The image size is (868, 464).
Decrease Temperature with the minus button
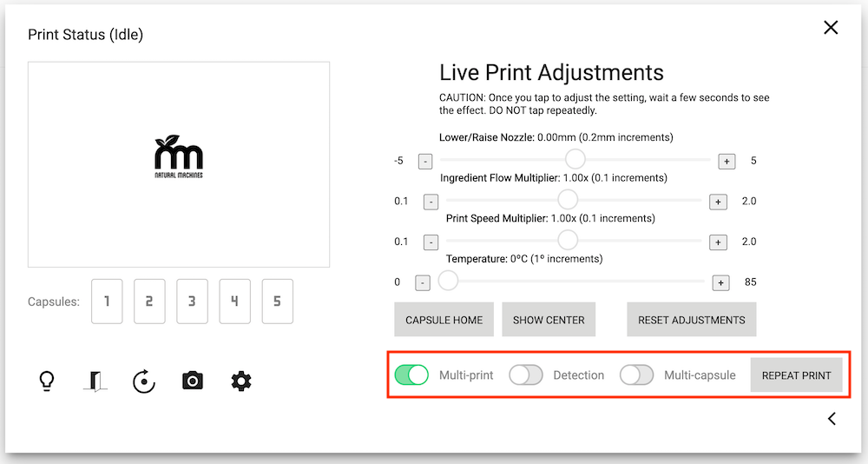[x=423, y=282]
